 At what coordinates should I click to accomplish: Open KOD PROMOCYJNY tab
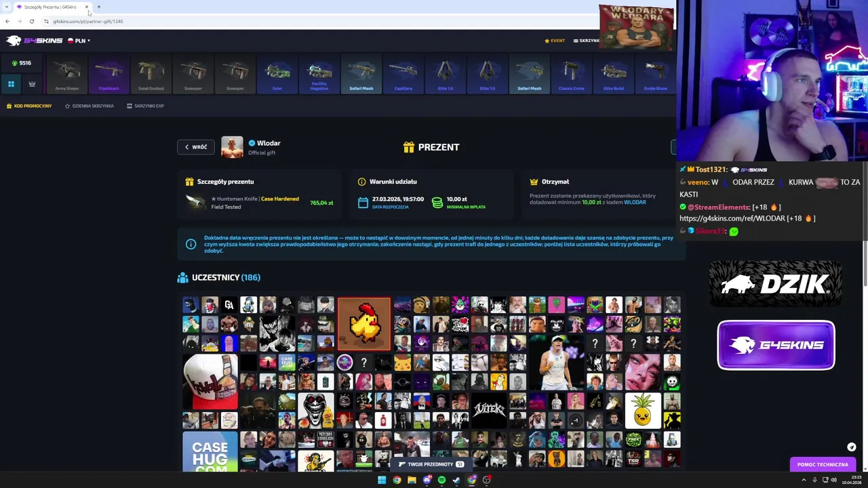coord(29,106)
